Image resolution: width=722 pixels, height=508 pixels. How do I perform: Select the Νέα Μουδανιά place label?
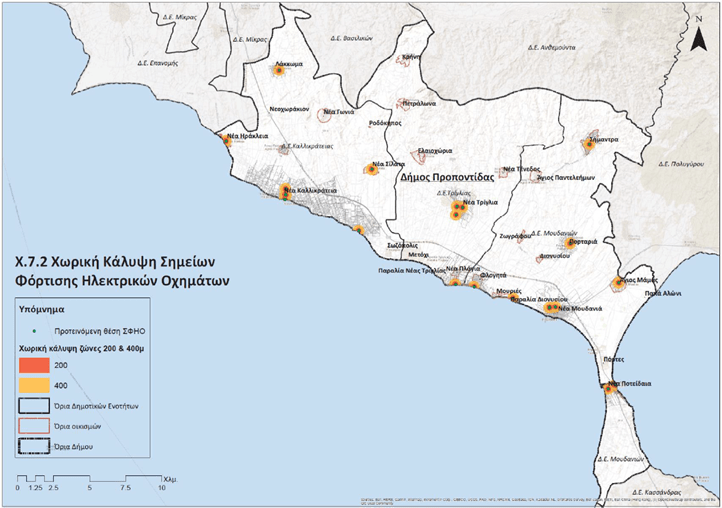pos(579,309)
